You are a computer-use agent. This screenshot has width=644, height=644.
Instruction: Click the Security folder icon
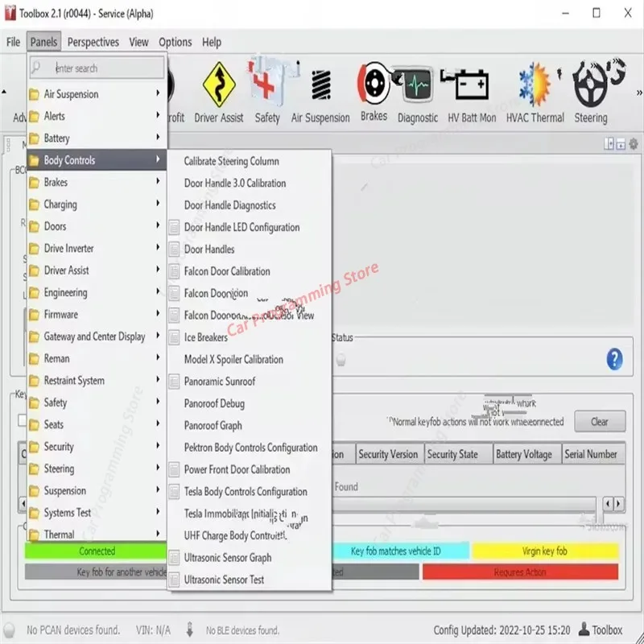[x=35, y=447]
